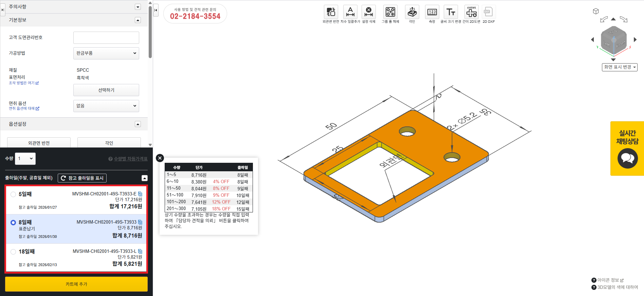Close the quantity discount price popup

[x=160, y=158]
